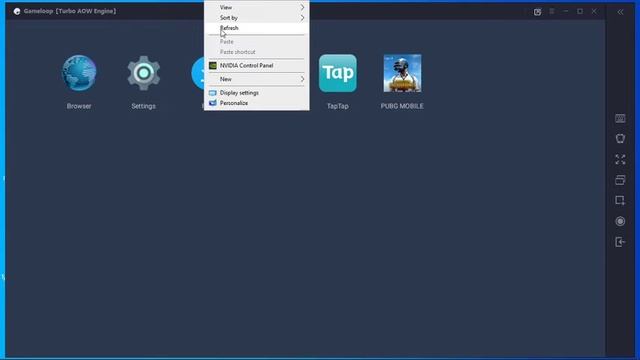Start recording with the record circle icon
The height and width of the screenshot is (360, 640).
620,221
